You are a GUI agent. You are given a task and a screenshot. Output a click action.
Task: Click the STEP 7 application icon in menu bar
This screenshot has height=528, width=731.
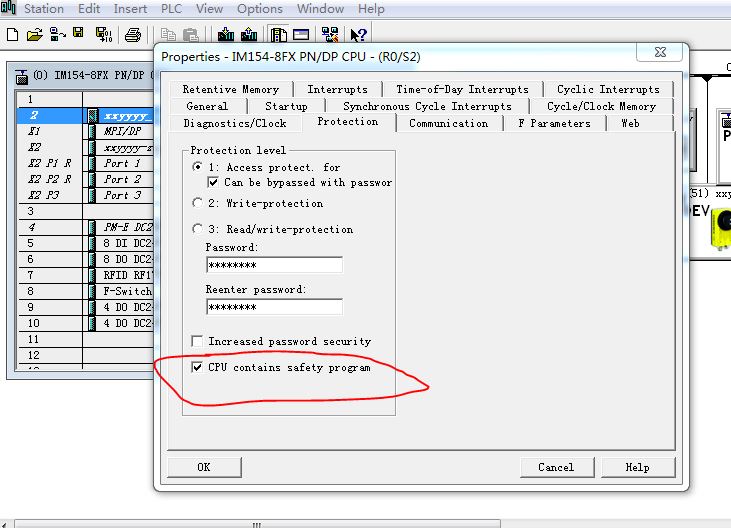point(8,8)
